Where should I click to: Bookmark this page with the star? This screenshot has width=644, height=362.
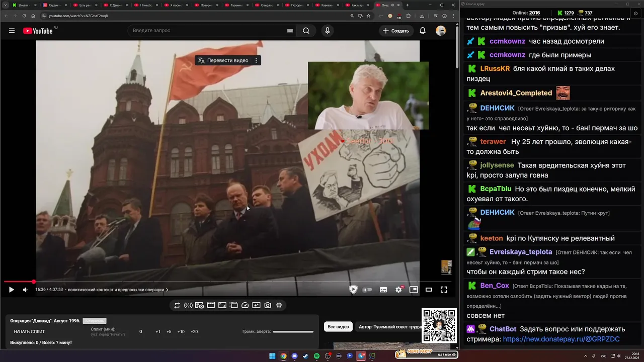click(369, 16)
